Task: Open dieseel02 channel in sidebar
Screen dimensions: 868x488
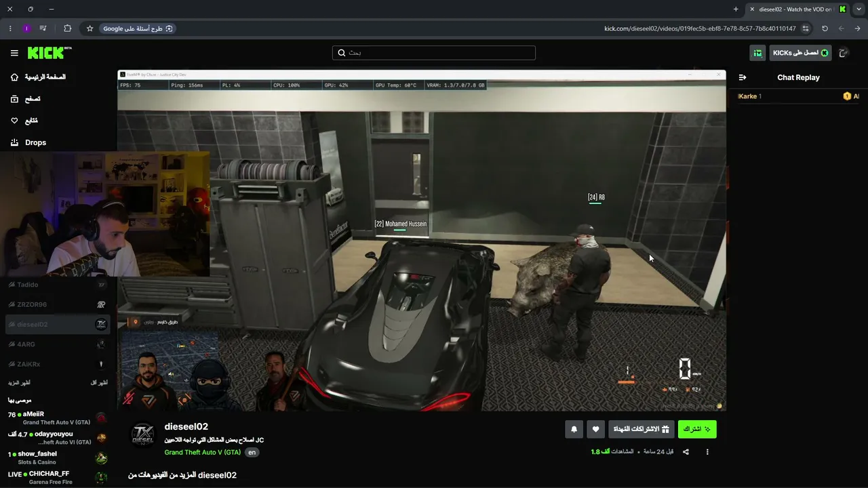Action: (x=58, y=324)
